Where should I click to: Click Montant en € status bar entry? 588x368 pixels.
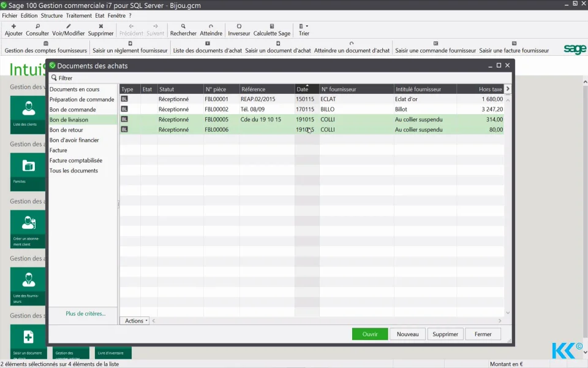pyautogui.click(x=506, y=364)
